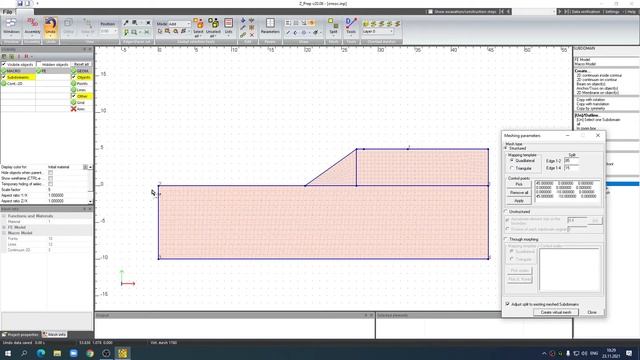Open the File menu

(8, 12)
